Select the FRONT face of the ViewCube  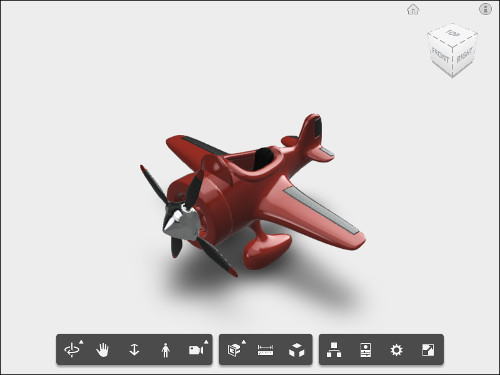440,56
